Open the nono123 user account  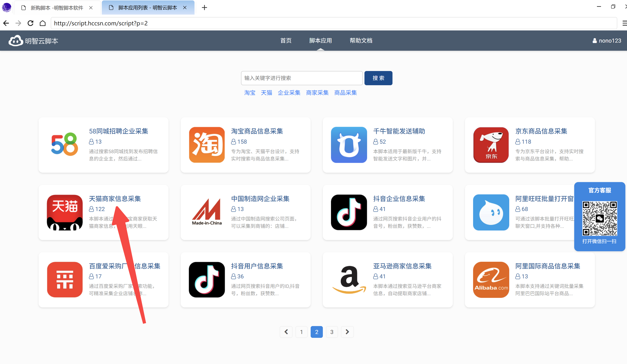click(x=607, y=41)
